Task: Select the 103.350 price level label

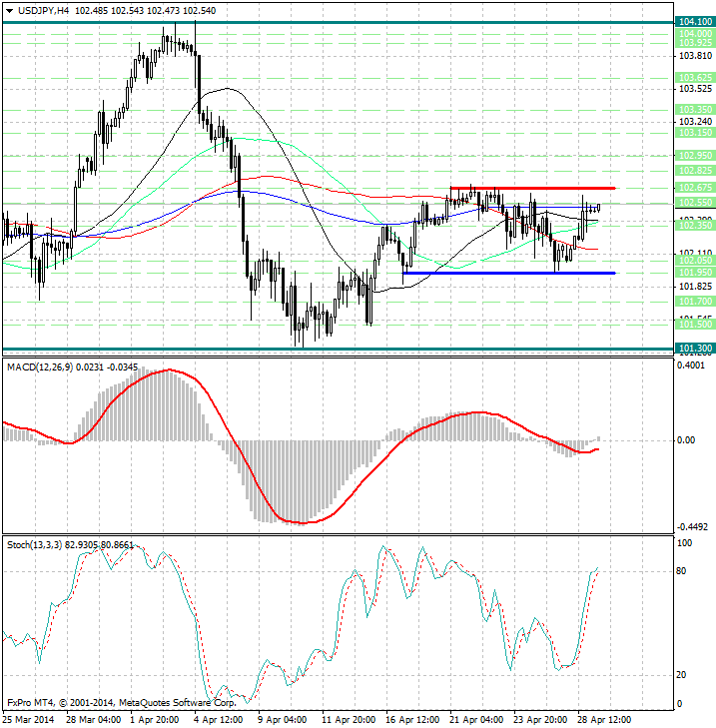Action: (x=695, y=110)
